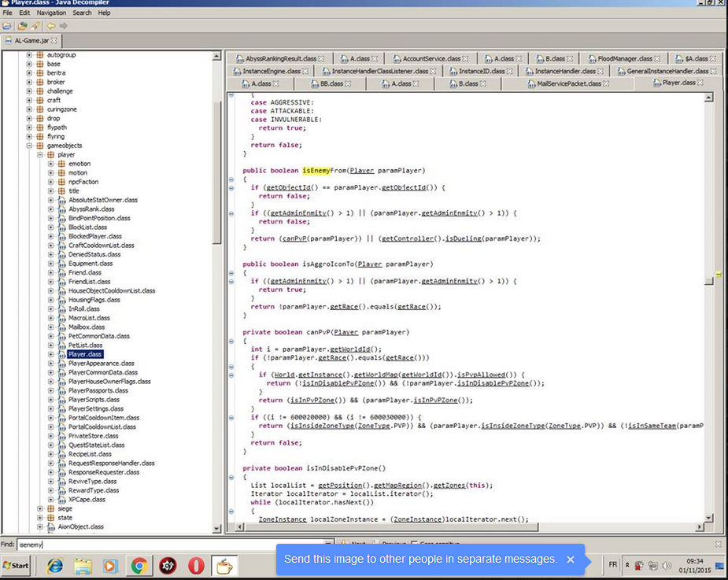Viewport: 728px width, 580px height.
Task: Click the volume speaker tray icon
Action: [x=667, y=565]
